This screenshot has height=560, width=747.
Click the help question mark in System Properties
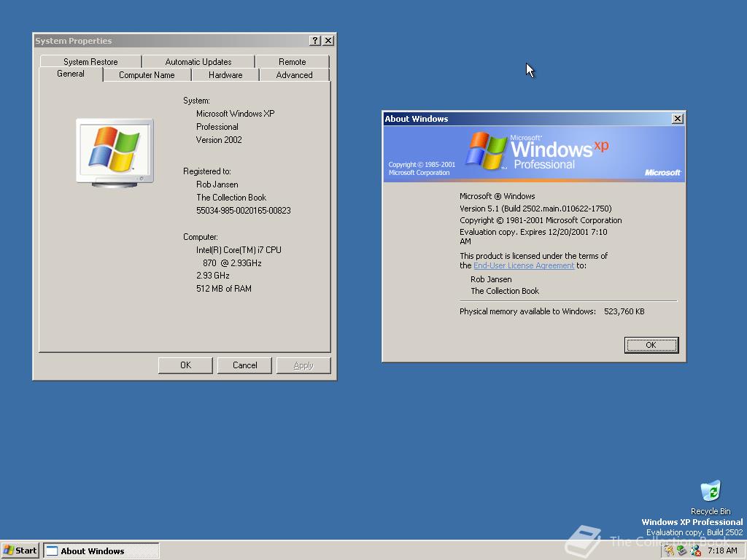click(315, 41)
